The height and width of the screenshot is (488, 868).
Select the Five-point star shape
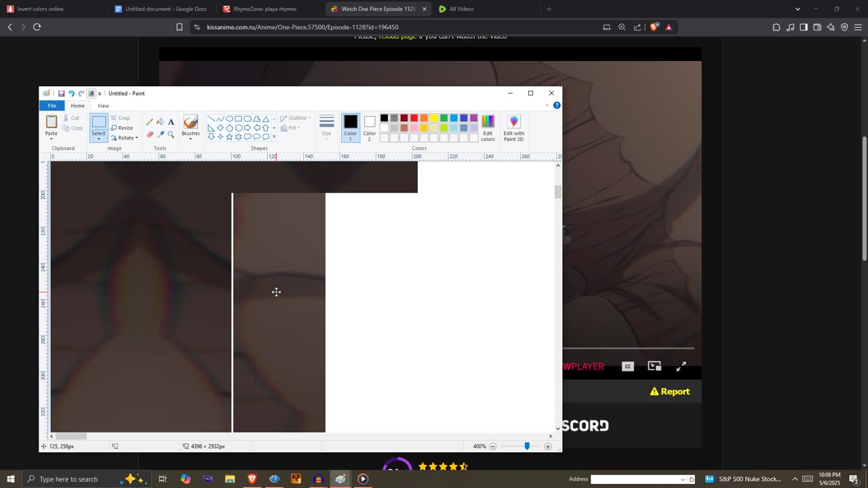(x=229, y=136)
